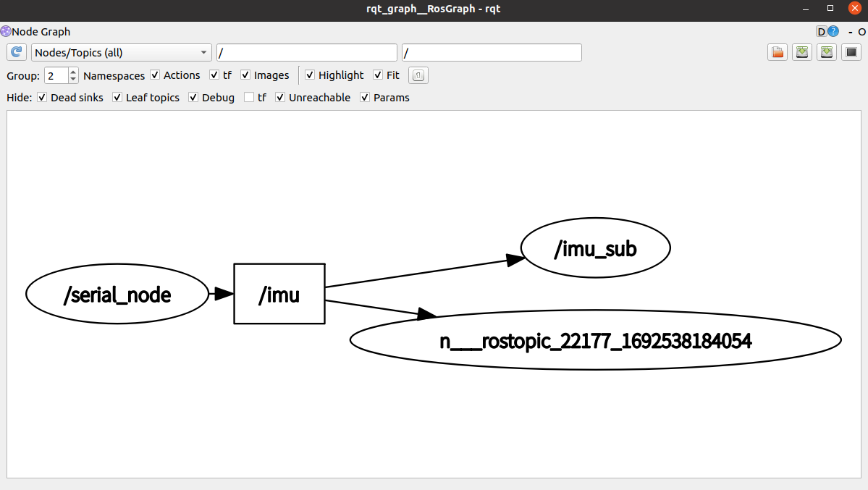Click the load DOT file folder icon

(x=778, y=52)
